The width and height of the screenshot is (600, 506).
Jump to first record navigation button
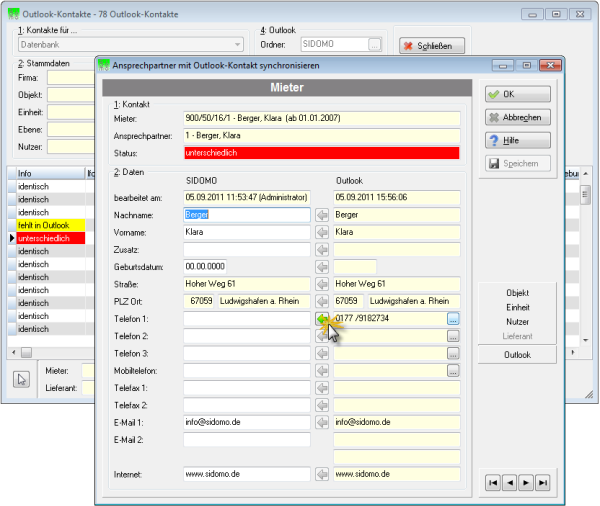(493, 483)
